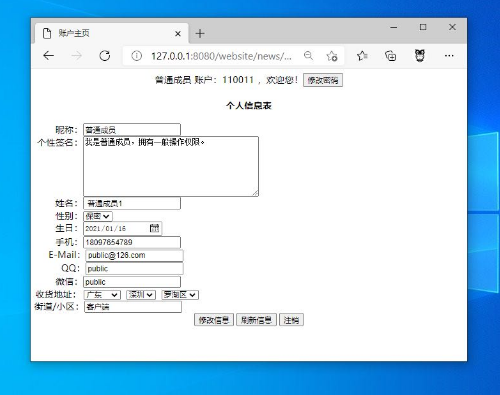Click the 刷新信息 button
Viewport: 500px width, 395px height.
pyautogui.click(x=256, y=320)
